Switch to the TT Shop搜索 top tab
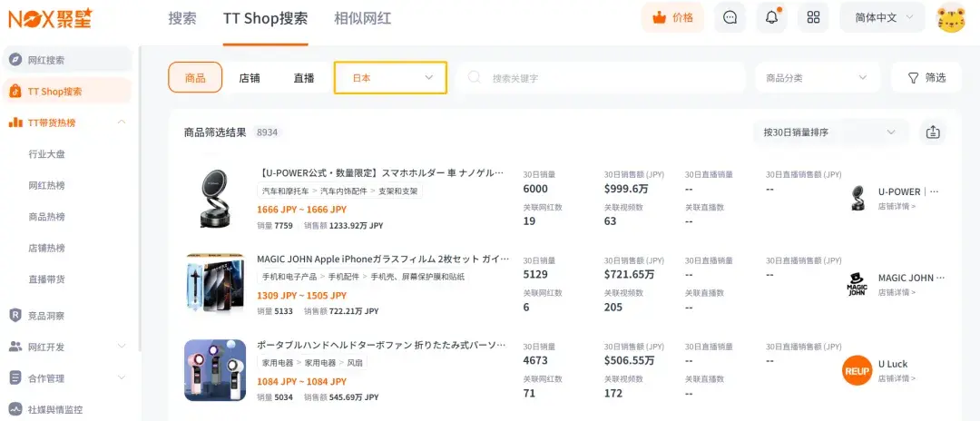The width and height of the screenshot is (980, 421). (x=265, y=18)
